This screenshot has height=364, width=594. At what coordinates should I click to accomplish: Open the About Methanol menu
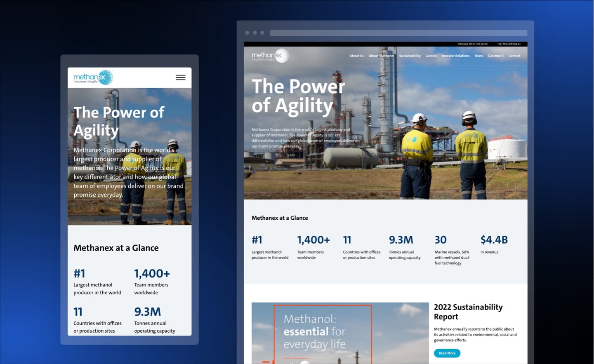click(x=381, y=56)
